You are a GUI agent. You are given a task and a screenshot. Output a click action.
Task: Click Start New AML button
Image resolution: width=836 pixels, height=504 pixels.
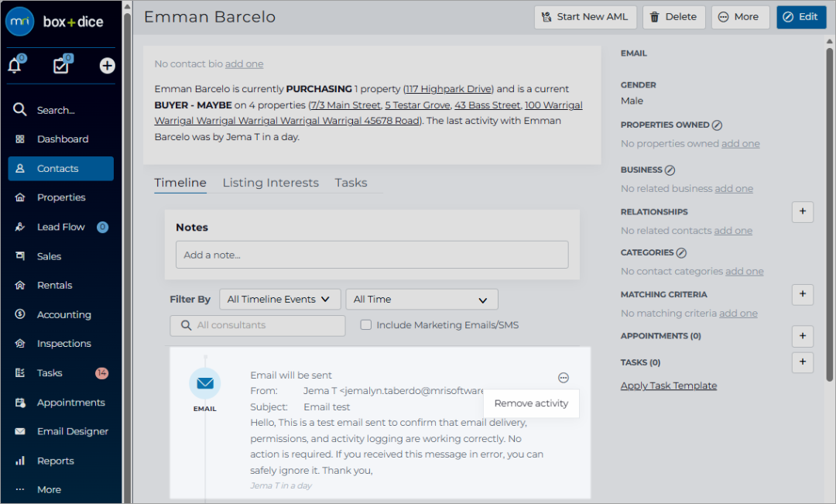click(x=585, y=17)
